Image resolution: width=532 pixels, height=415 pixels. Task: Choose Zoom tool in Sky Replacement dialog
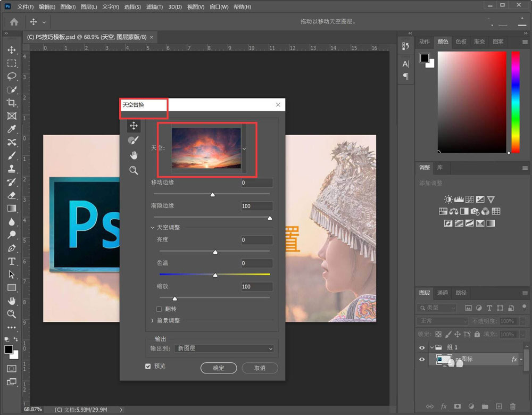pos(134,170)
